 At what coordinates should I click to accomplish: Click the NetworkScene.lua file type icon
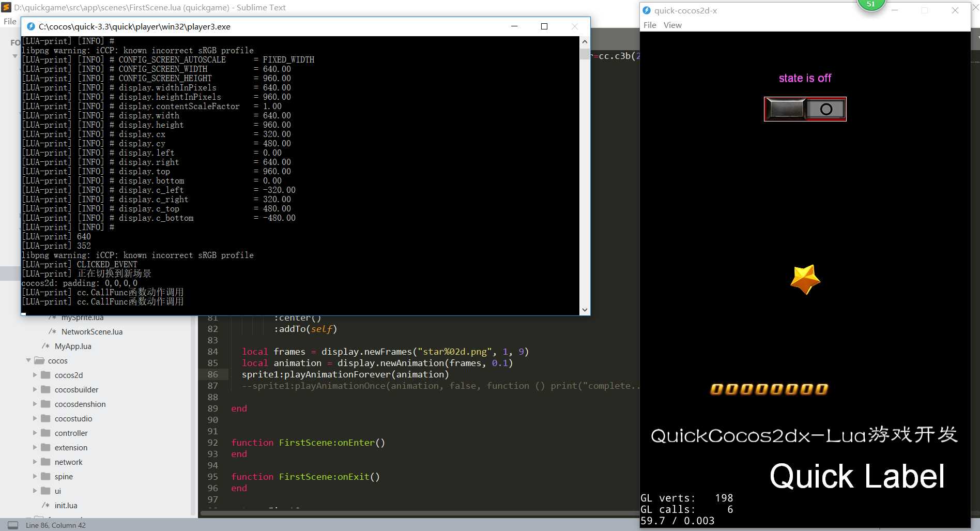[x=52, y=331]
